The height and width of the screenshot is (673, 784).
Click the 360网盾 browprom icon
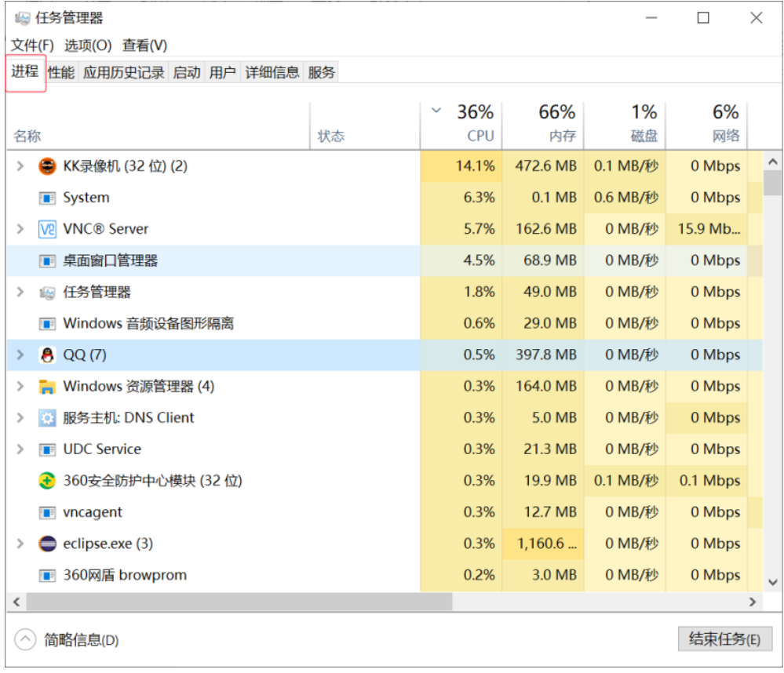click(x=47, y=576)
